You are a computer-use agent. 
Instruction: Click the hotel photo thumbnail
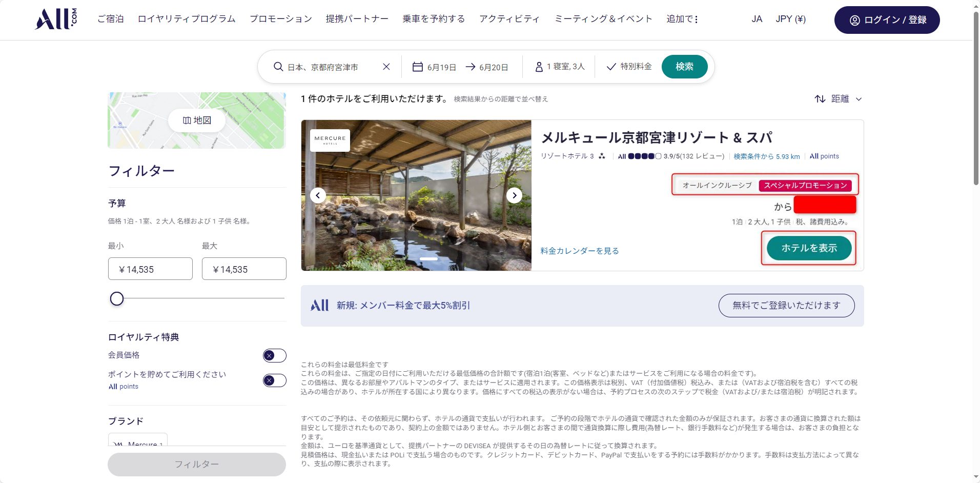[x=416, y=195]
